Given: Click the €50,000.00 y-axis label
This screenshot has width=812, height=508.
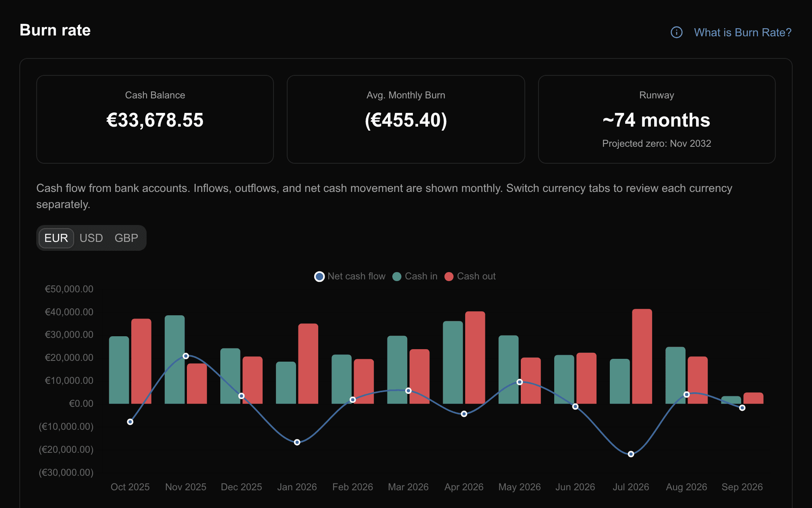Looking at the screenshot, I should tap(69, 289).
